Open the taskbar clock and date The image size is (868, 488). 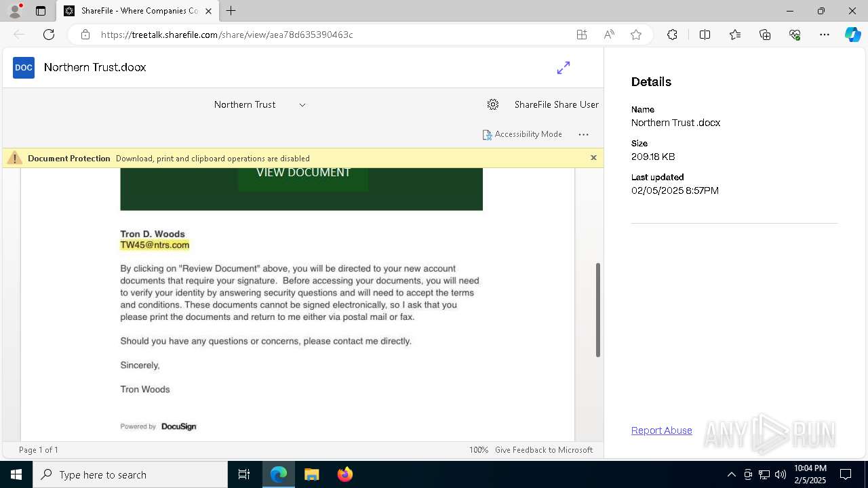tap(810, 474)
